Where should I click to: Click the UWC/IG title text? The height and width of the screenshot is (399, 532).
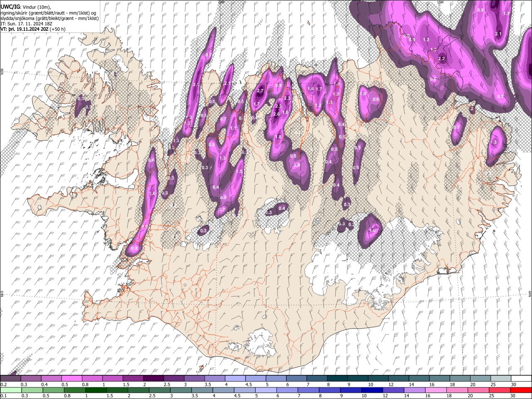[x=10, y=7]
